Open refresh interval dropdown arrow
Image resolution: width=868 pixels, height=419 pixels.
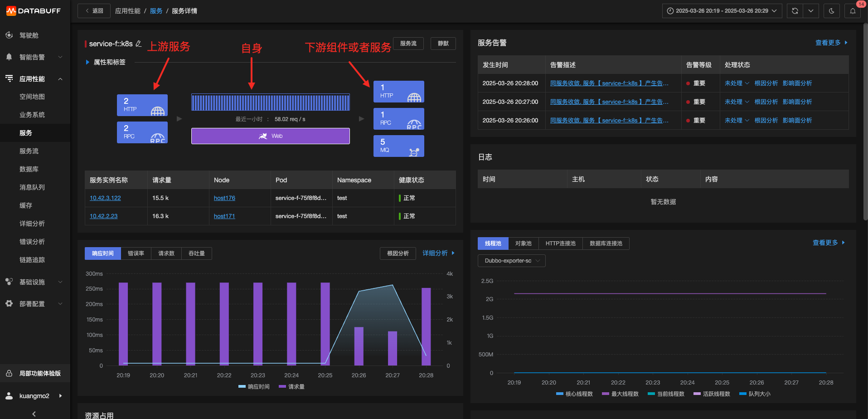click(x=811, y=11)
